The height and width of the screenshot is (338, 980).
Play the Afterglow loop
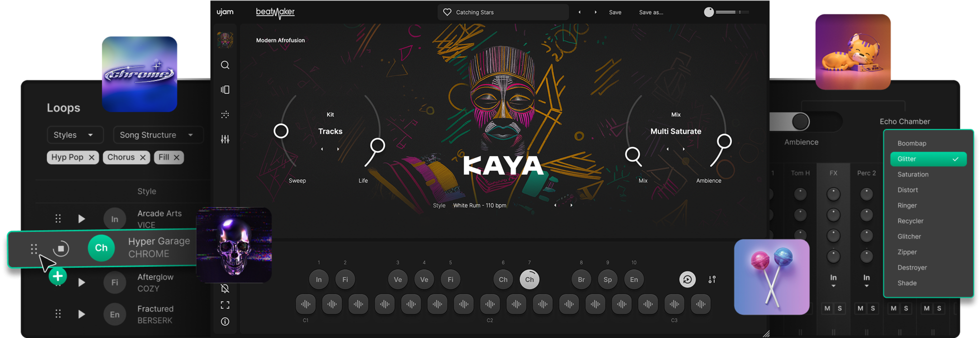[81, 282]
